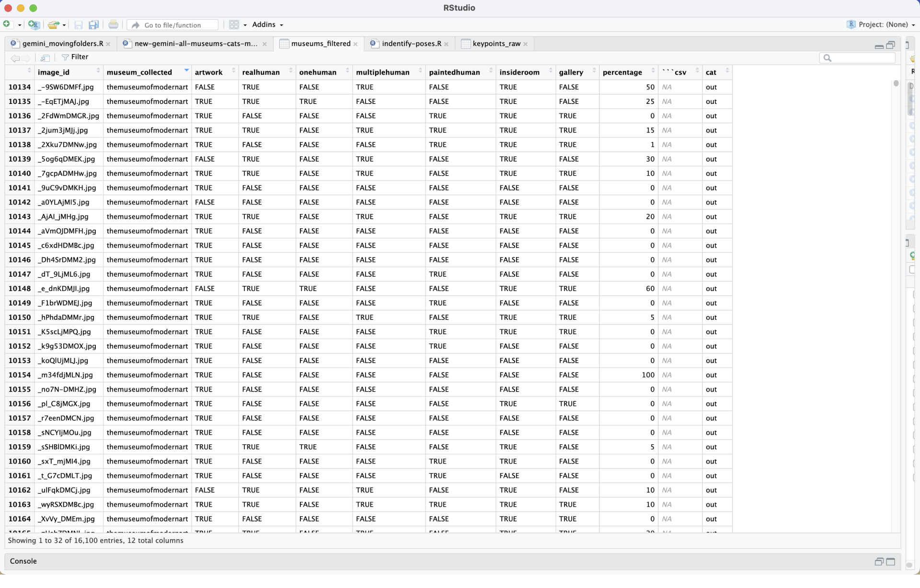
Task: Click the row-number column sort arrows
Action: (x=29, y=71)
